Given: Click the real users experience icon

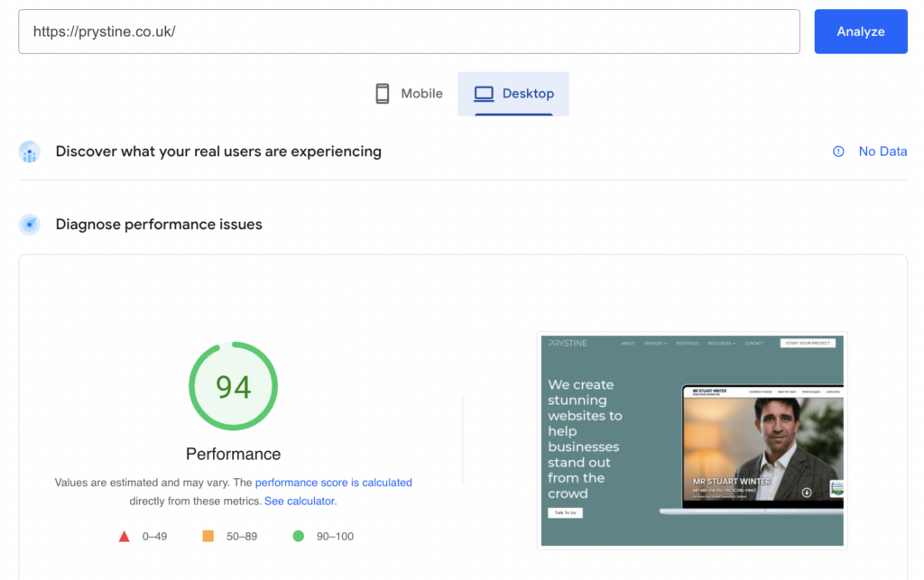Looking at the screenshot, I should coord(30,152).
